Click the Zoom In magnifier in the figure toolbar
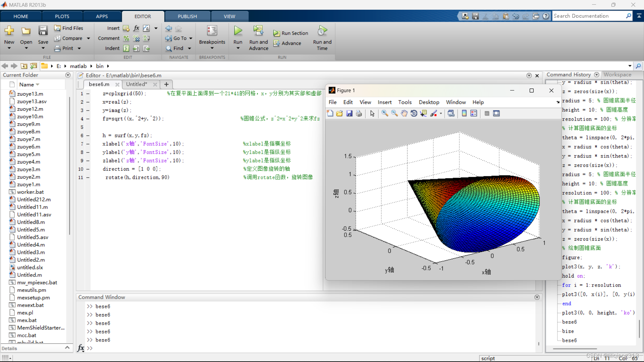644x362 pixels. (x=385, y=114)
